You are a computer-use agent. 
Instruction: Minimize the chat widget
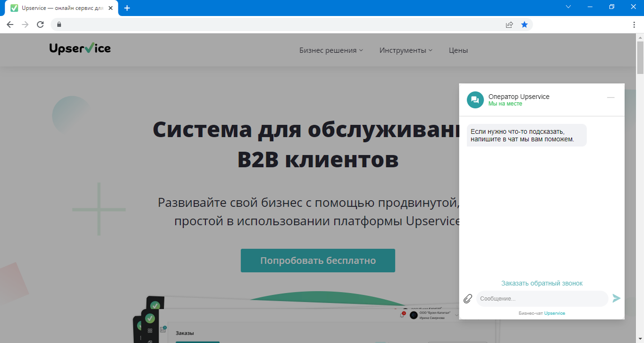point(611,97)
